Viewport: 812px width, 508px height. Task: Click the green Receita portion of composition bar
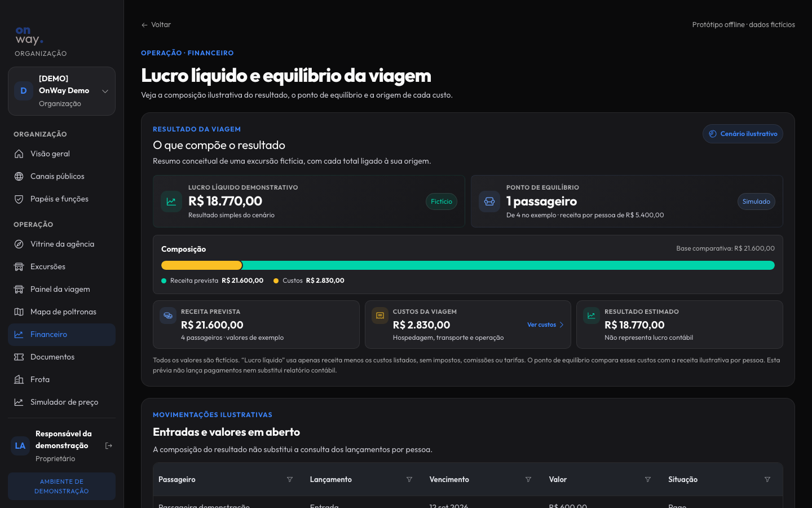508,265
